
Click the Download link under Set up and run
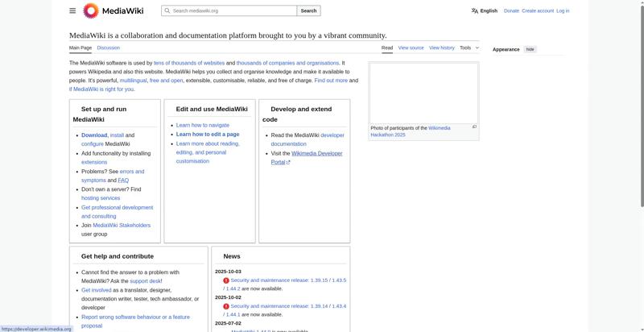coord(94,135)
